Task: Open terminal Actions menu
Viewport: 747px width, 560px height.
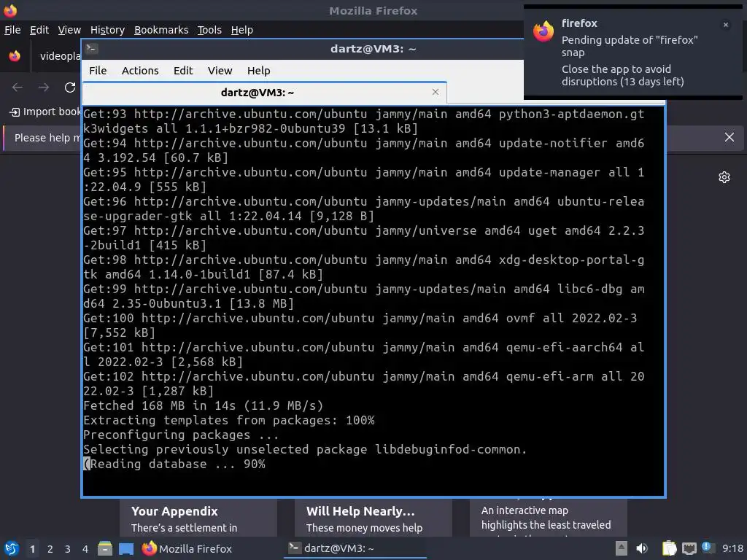Action: 140,71
